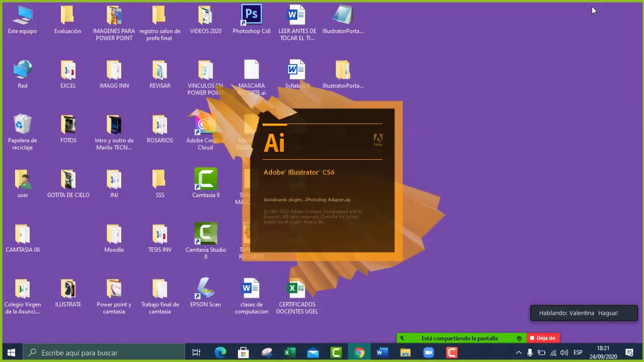Switch to Zoom on the taskbar
Viewport: 644px width, 362px height.
429,352
